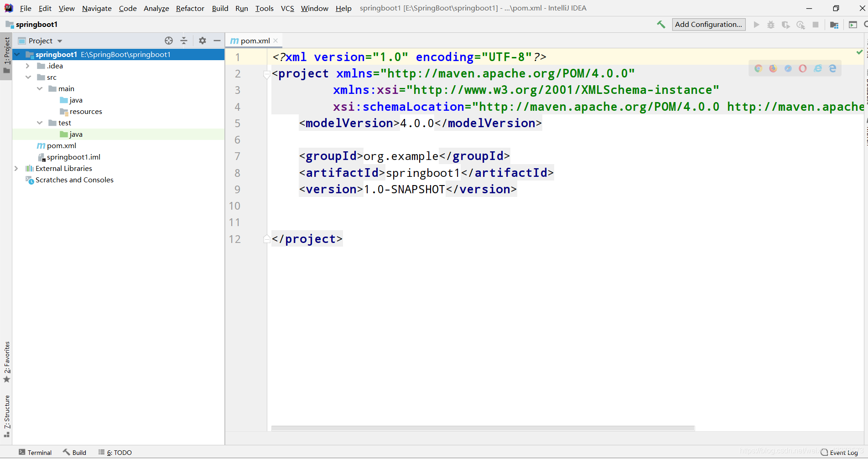Collapse the main folder
This screenshot has width=868, height=459.
40,88
